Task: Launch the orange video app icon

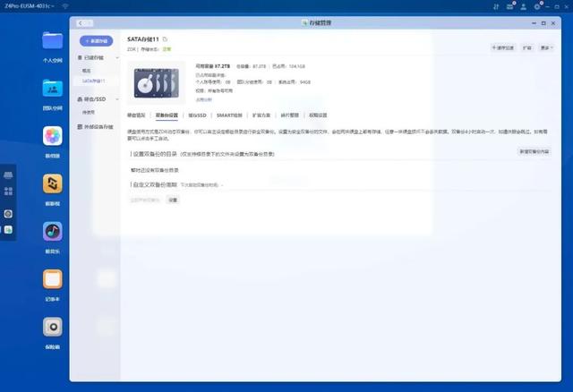Action: click(52, 183)
